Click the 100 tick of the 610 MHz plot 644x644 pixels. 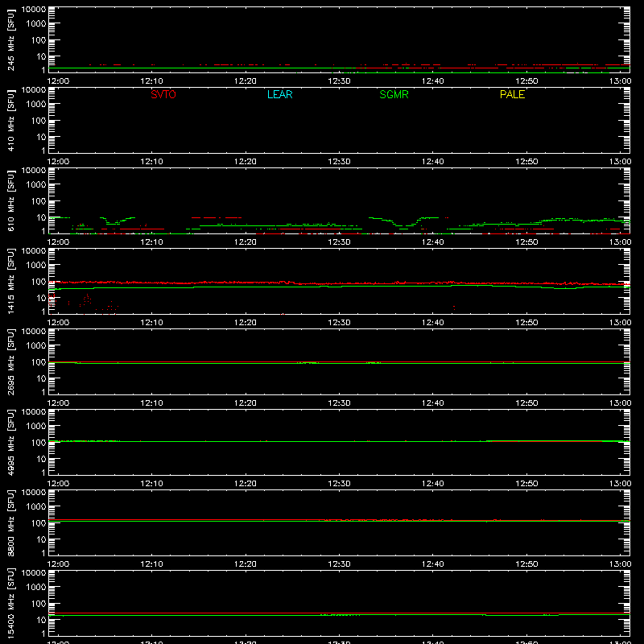(x=39, y=201)
